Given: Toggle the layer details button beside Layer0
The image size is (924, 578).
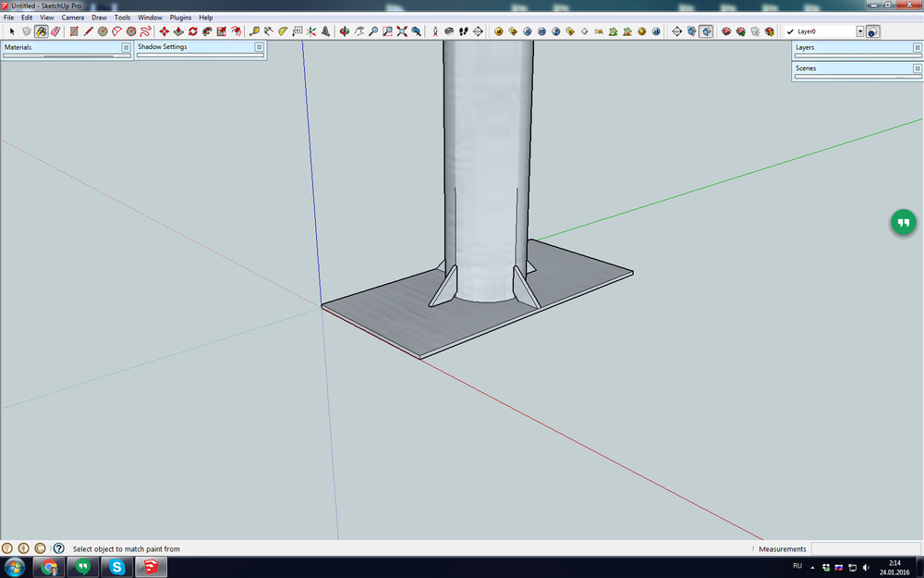Looking at the screenshot, I should point(873,31).
